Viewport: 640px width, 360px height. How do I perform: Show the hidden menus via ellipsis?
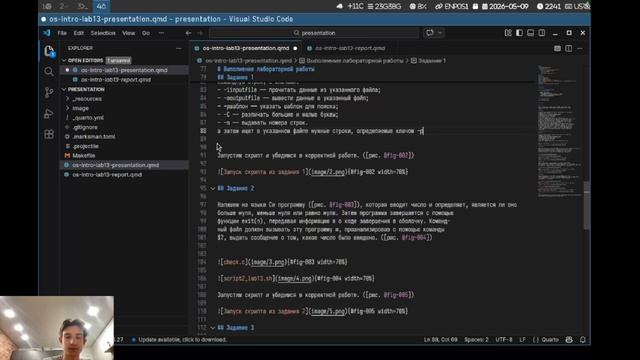[161, 33]
